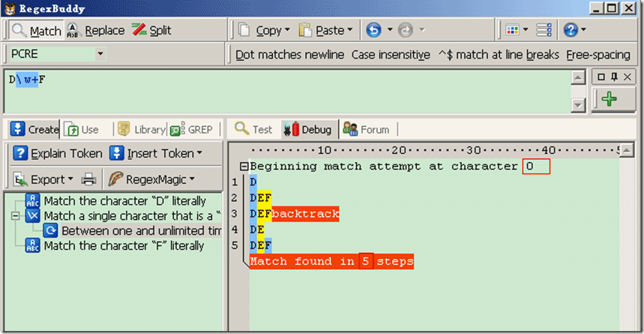This screenshot has width=644, height=334.
Task: Click the list-view preferences icon
Action: pos(544,30)
